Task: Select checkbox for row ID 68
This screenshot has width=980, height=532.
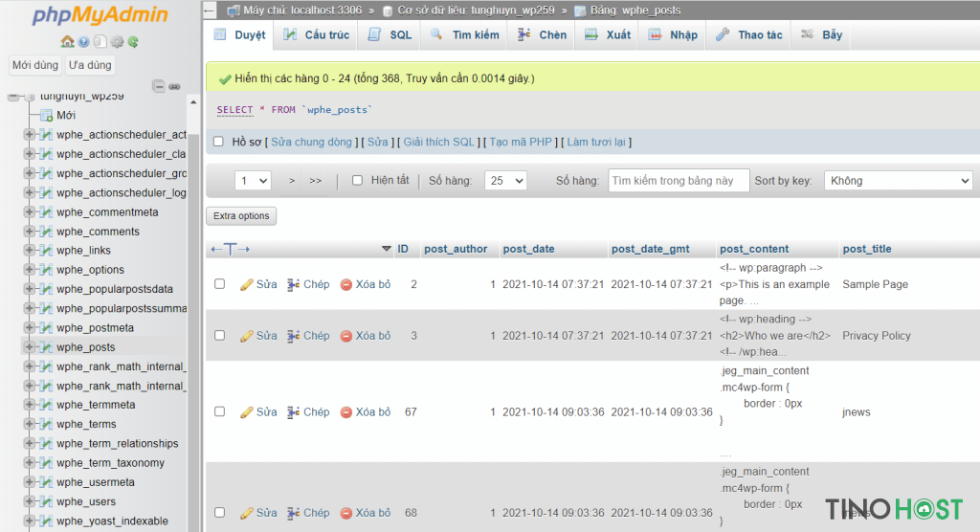Action: (x=219, y=512)
